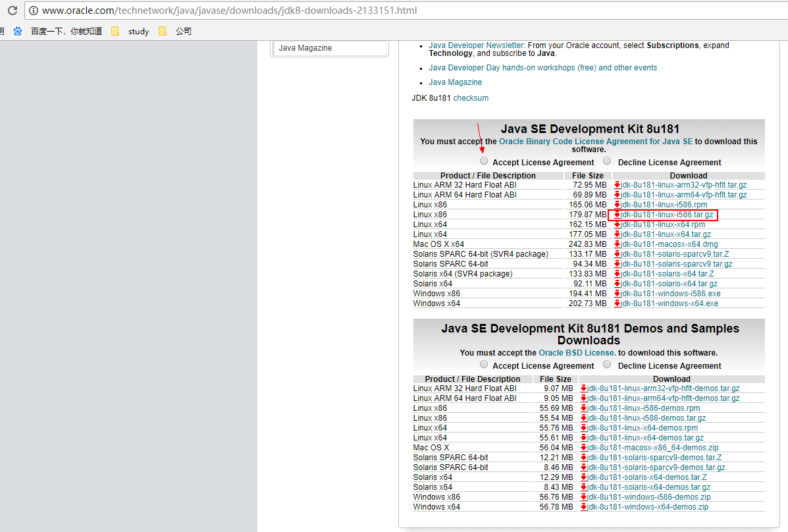Download jdk-8u181-macosx-x64.dmg file link
This screenshot has height=532, width=788.
tap(670, 244)
